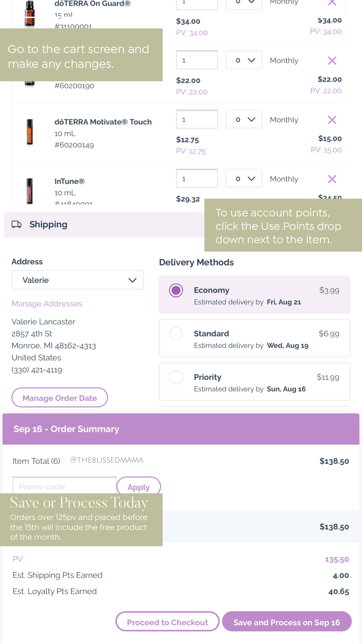Open Use Points dropdown for InTune
This screenshot has height=644, width=362.
click(x=244, y=179)
